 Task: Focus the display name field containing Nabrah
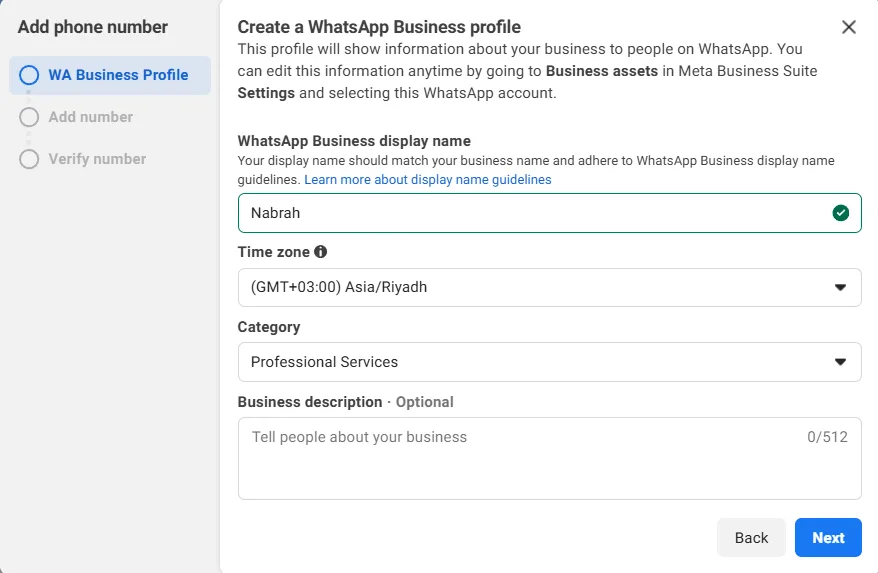[x=549, y=213]
